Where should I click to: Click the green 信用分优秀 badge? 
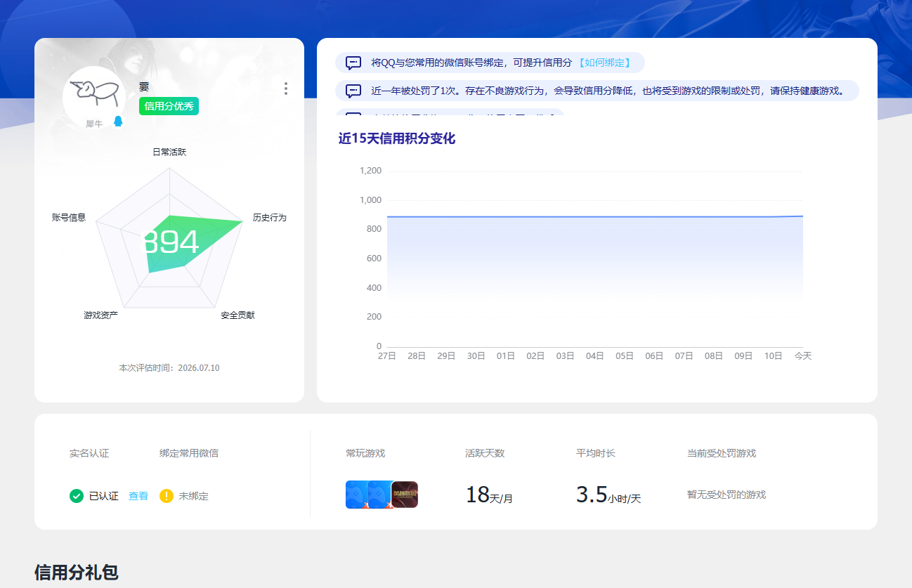point(169,106)
